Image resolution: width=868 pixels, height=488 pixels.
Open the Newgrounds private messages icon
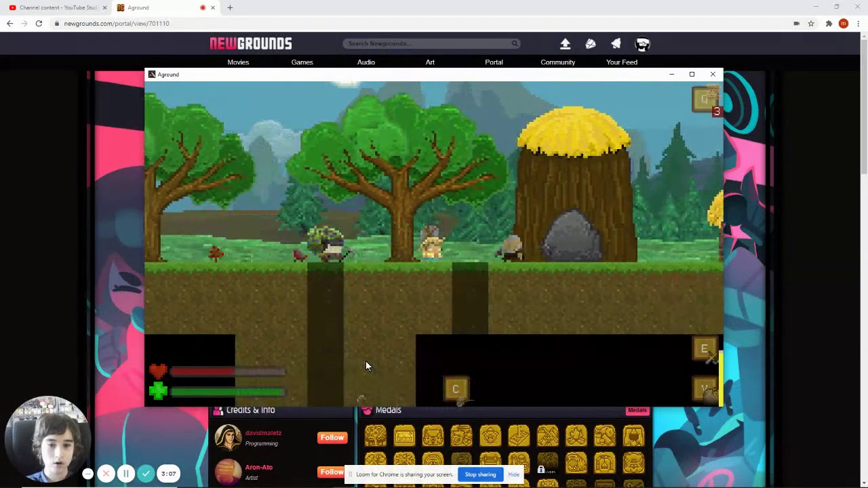(591, 43)
